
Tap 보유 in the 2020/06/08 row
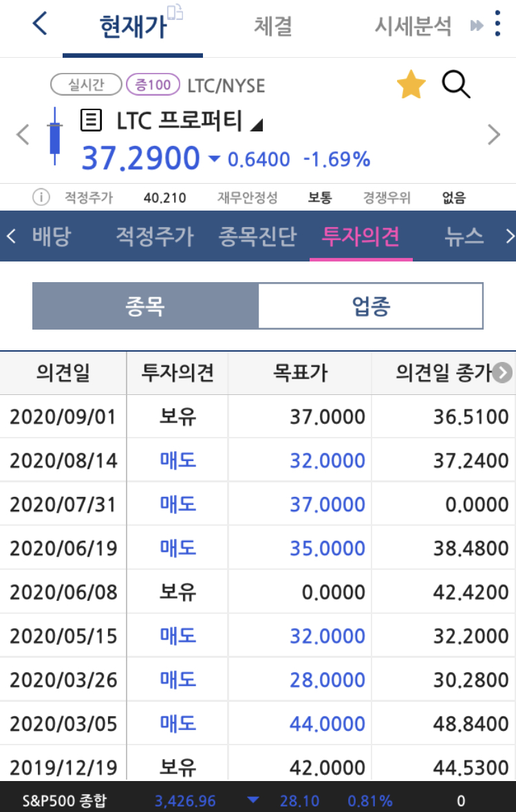[178, 592]
